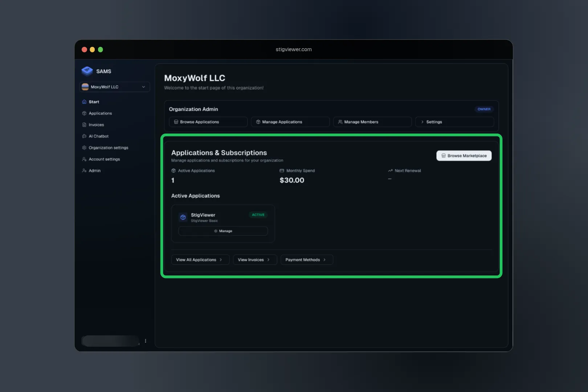Go to Start in the sidebar
This screenshot has width=588, height=392.
(x=94, y=102)
